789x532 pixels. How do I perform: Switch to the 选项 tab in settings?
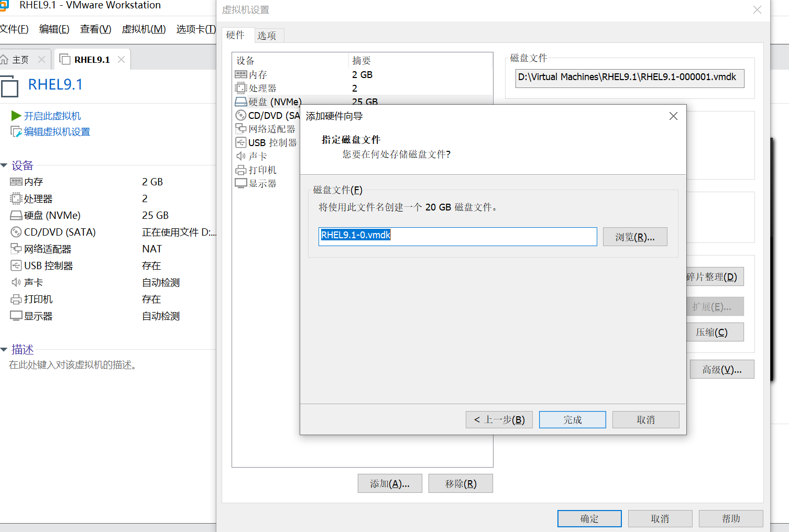coord(269,35)
